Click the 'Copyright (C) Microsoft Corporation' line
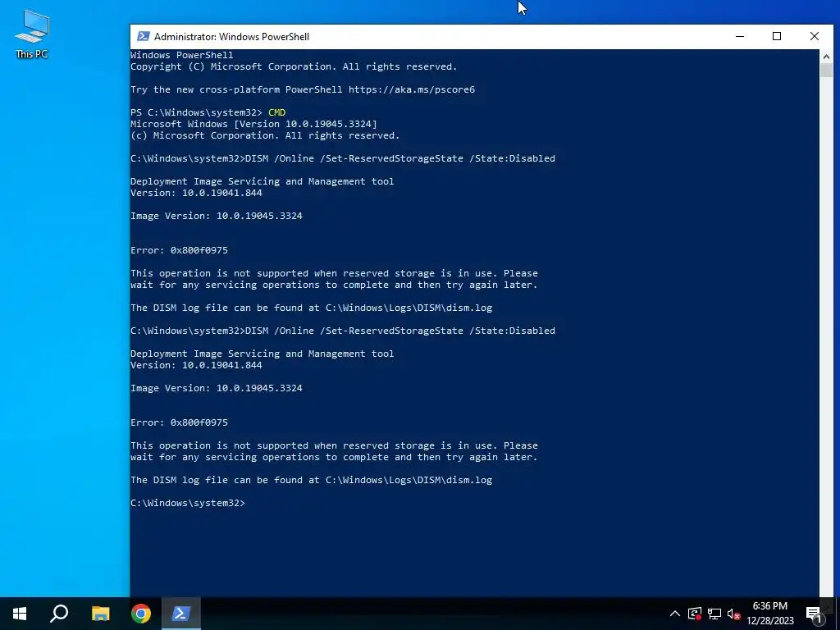840x630 pixels. 294,66
